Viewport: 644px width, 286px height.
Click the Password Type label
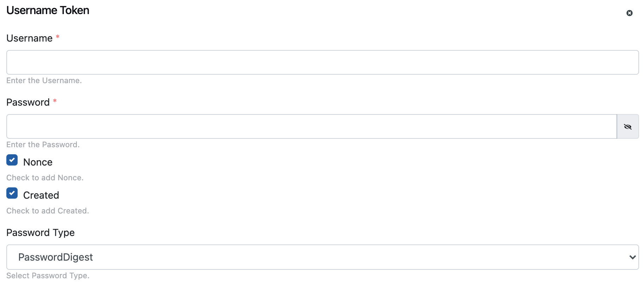(41, 232)
